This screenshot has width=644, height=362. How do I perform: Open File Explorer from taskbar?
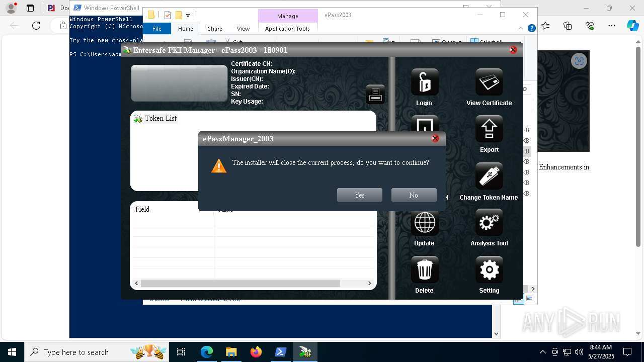tap(231, 352)
